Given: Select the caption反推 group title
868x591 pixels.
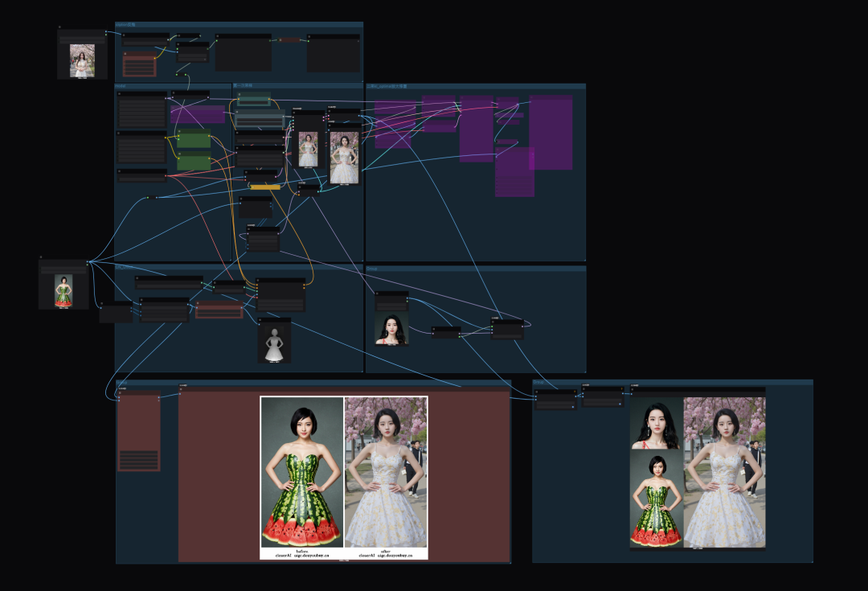Looking at the screenshot, I should coord(126,24).
